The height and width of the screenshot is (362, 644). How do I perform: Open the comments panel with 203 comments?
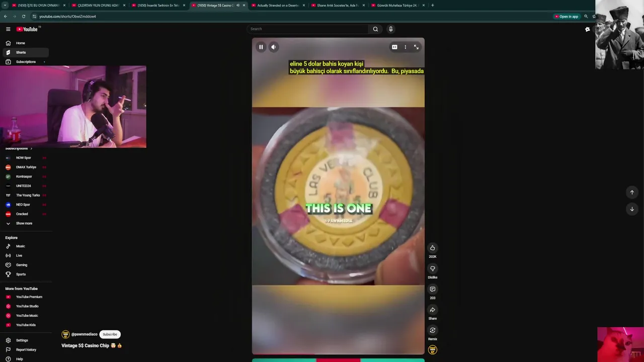pos(432,289)
